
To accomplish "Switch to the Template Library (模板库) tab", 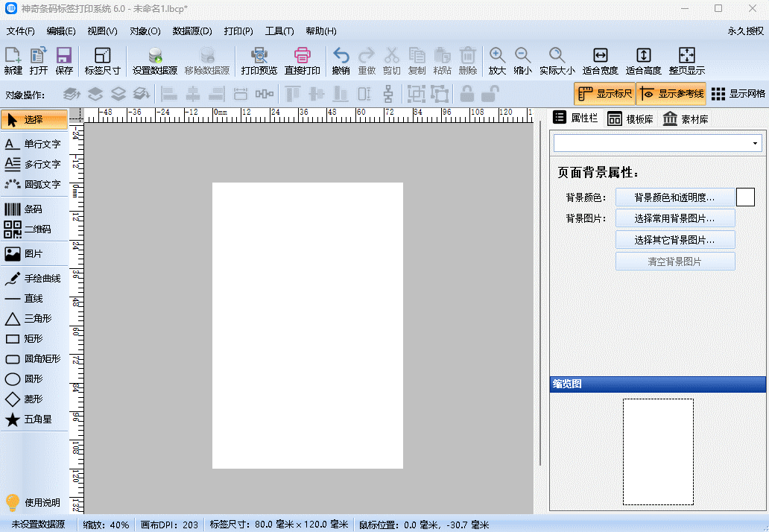I will [630, 119].
